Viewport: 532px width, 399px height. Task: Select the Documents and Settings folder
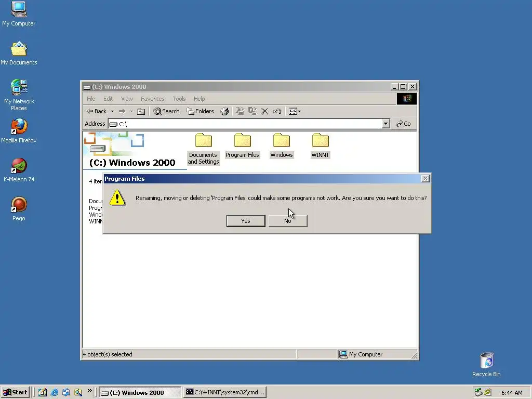click(x=203, y=149)
